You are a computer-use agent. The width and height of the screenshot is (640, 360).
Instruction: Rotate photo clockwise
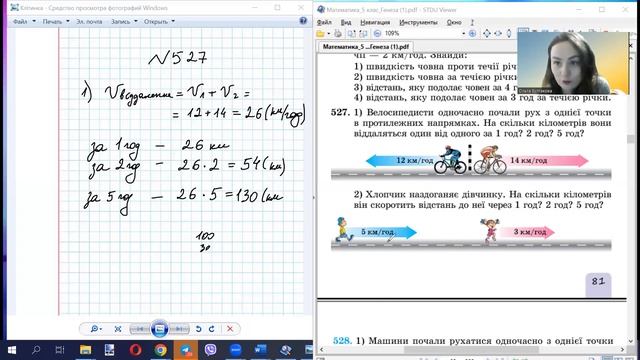click(211, 329)
